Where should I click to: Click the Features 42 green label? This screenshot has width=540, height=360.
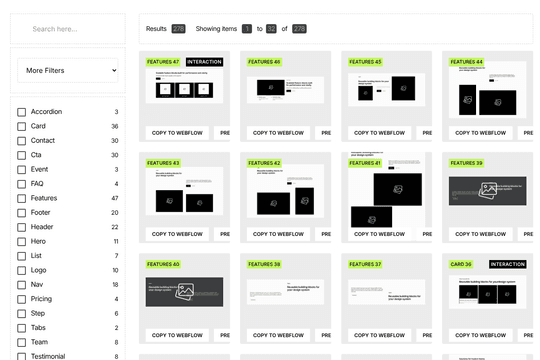click(264, 163)
